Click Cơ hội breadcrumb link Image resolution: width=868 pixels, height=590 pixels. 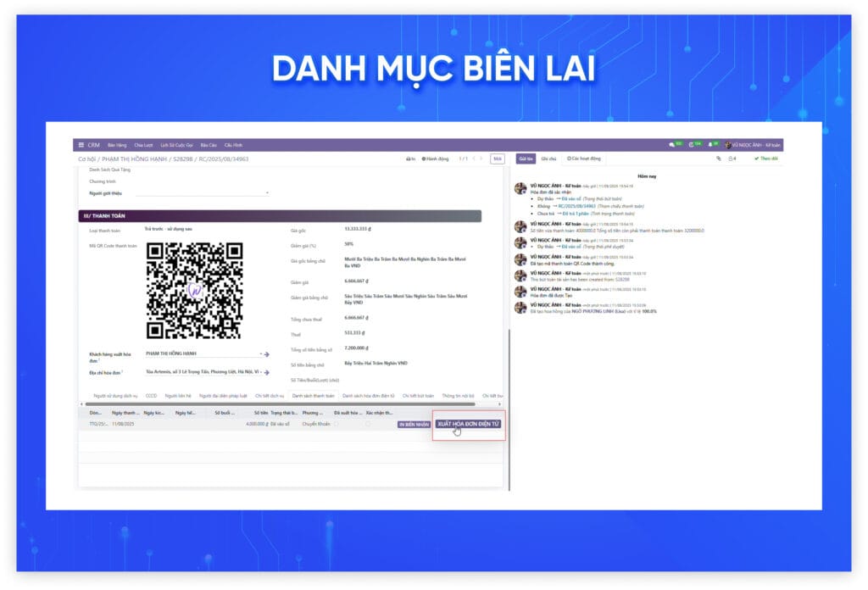[87, 159]
